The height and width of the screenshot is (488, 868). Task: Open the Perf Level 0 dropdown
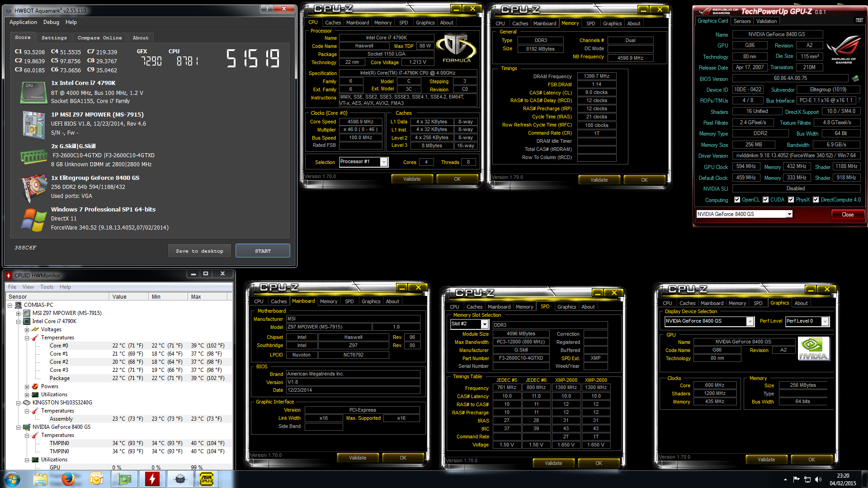point(825,321)
